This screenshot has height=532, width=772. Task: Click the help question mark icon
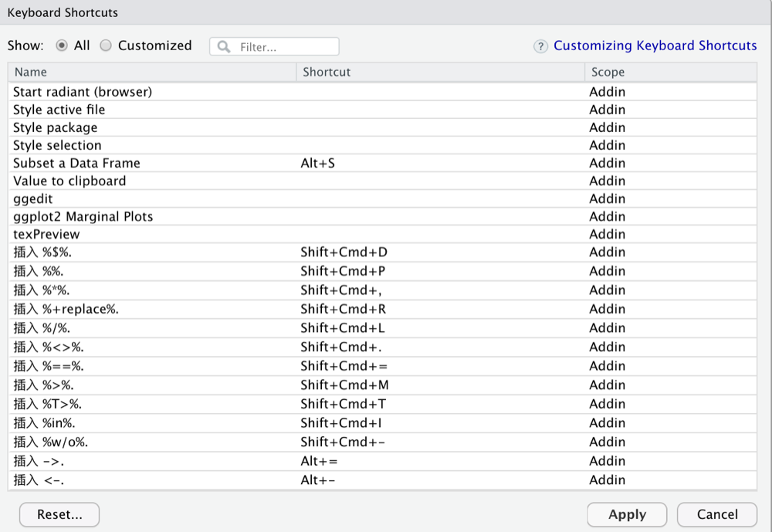(x=541, y=46)
